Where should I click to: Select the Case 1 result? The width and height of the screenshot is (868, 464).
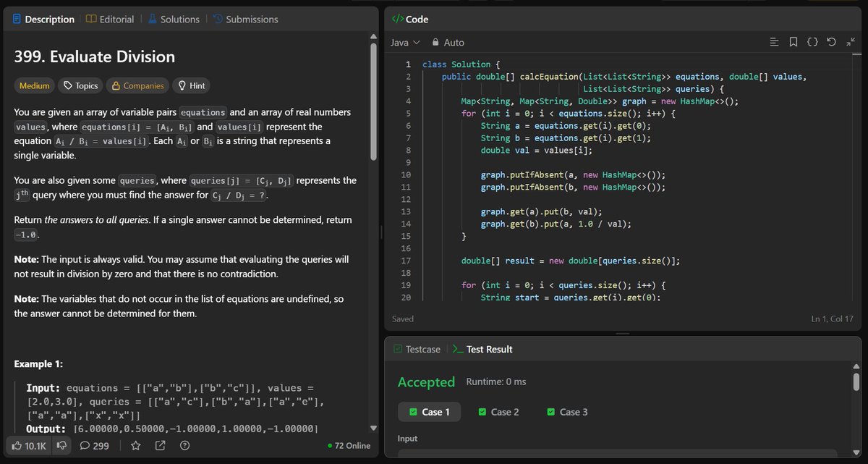tap(429, 412)
